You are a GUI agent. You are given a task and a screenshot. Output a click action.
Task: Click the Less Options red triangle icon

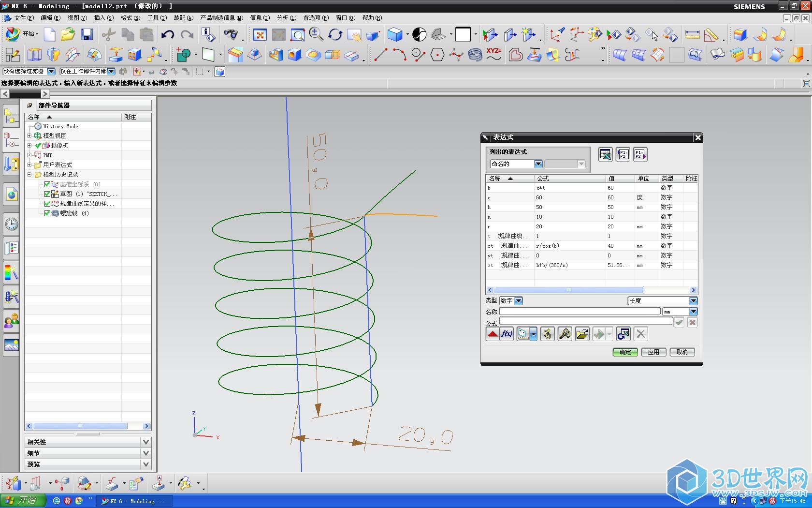click(493, 334)
